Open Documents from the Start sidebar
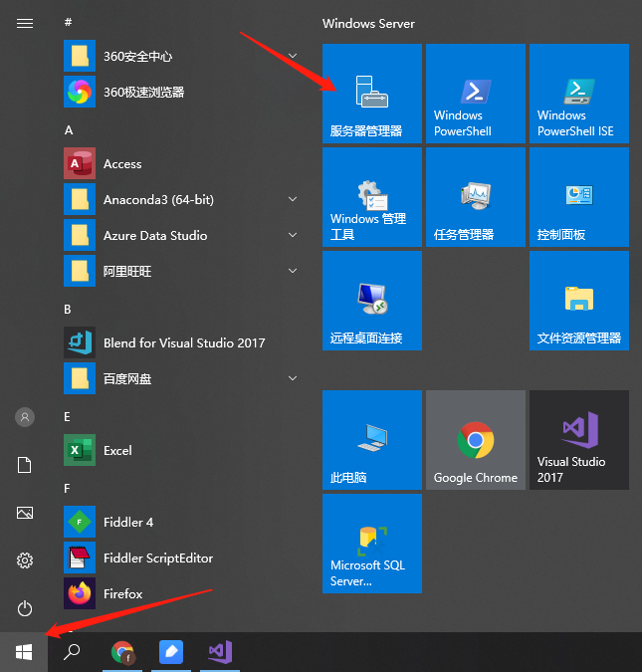Viewport: 642px width, 672px height. point(25,465)
